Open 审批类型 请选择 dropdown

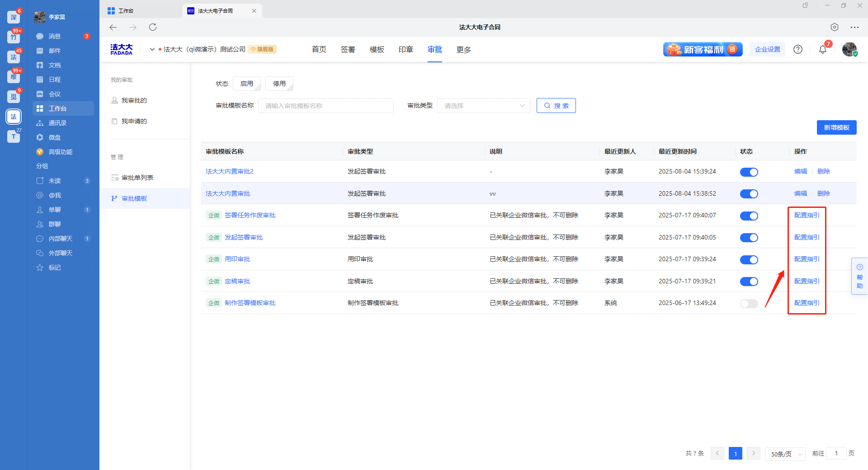pyautogui.click(x=484, y=106)
